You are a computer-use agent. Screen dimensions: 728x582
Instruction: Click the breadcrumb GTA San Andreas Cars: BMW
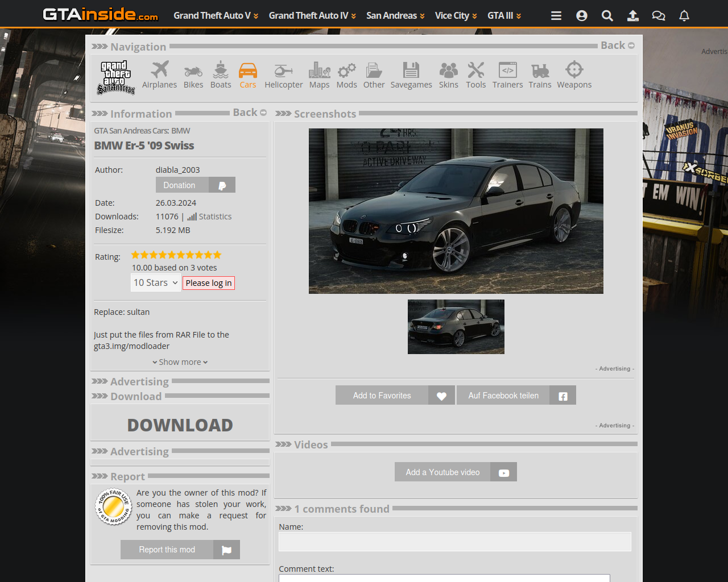pyautogui.click(x=142, y=131)
